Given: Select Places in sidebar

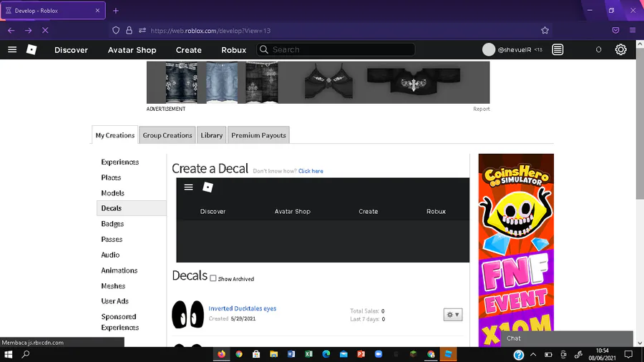Looking at the screenshot, I should (x=111, y=177).
